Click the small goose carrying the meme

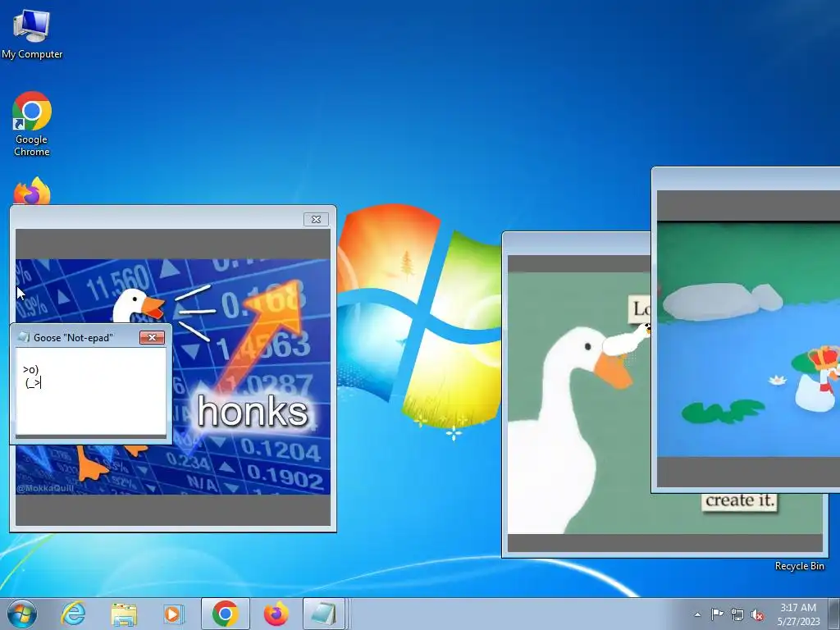pos(626,340)
